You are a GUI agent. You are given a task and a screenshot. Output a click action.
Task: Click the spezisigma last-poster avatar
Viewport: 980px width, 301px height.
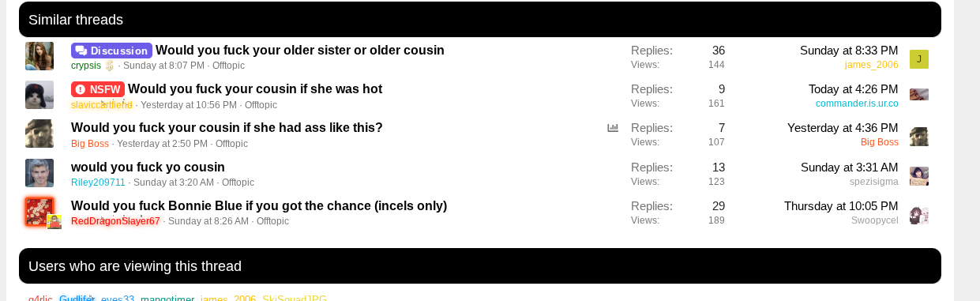pyautogui.click(x=919, y=175)
